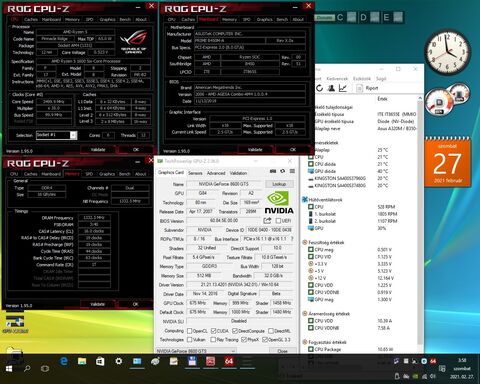
Task: Click the analog clock desktop gadget
Action: point(447,52)
